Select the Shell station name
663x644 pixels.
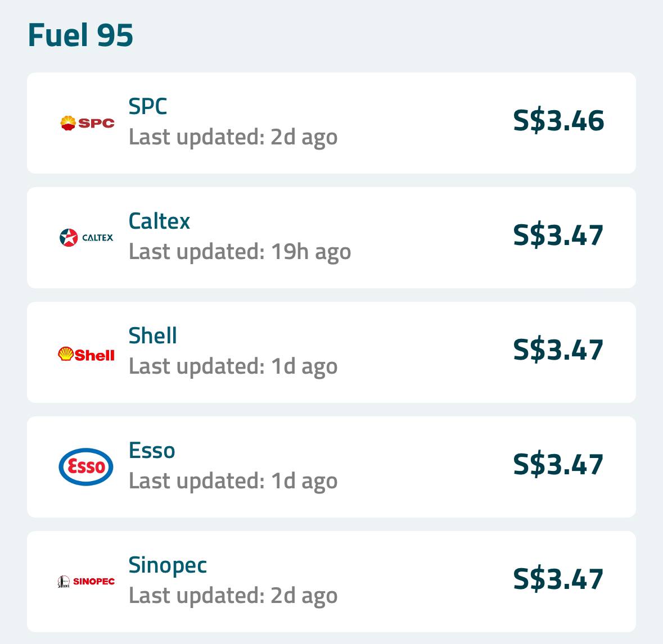coord(152,335)
